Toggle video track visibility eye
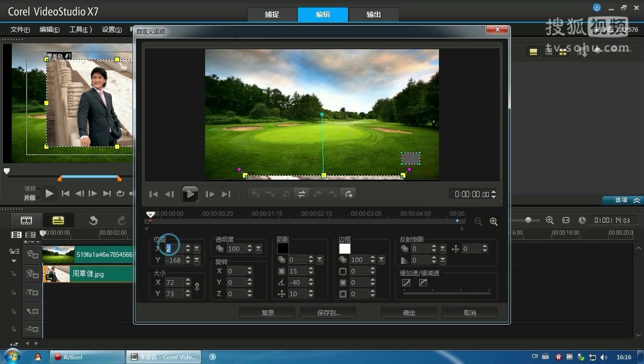 tap(35, 255)
